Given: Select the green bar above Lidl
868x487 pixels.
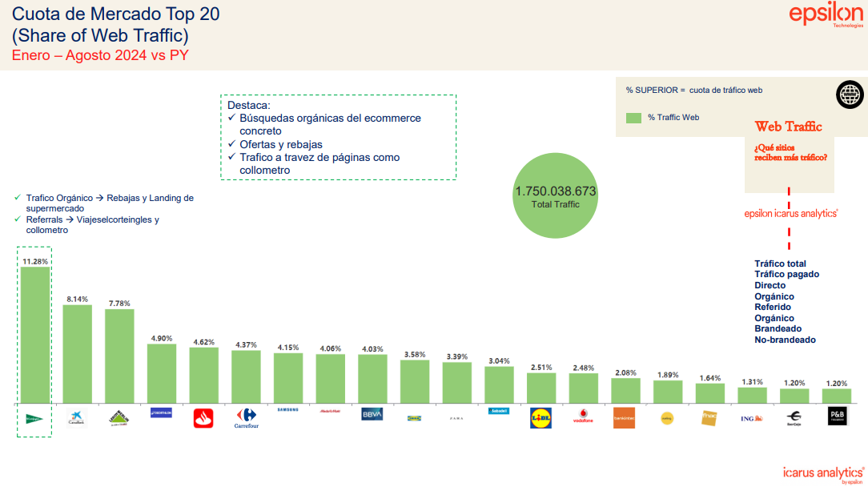Looking at the screenshot, I should [541, 388].
